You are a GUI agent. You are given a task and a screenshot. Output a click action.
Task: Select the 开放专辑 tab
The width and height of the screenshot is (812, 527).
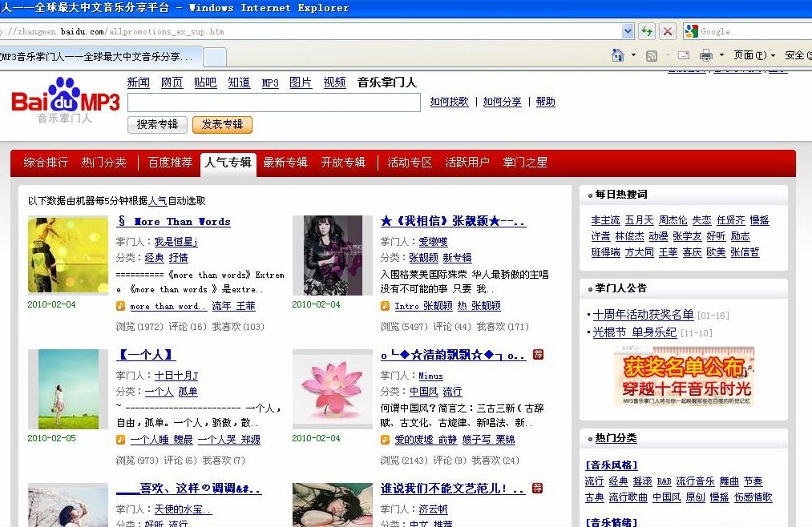343,163
